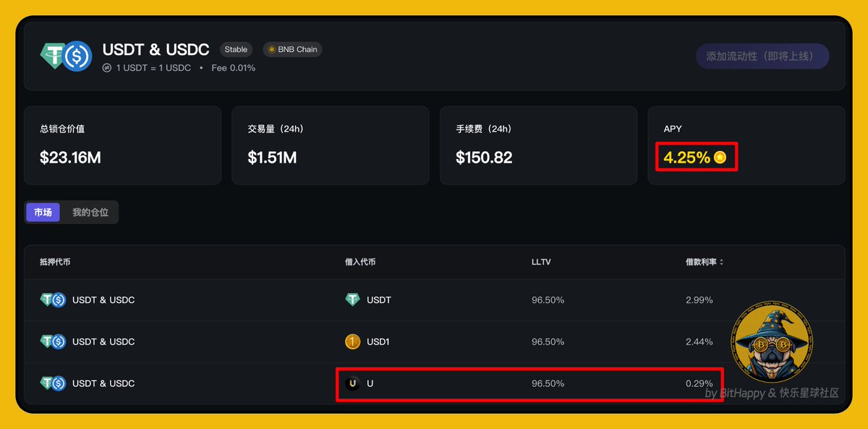This screenshot has height=429, width=868.
Task: Click the third row collateral pair icon
Action: pyautogui.click(x=53, y=383)
